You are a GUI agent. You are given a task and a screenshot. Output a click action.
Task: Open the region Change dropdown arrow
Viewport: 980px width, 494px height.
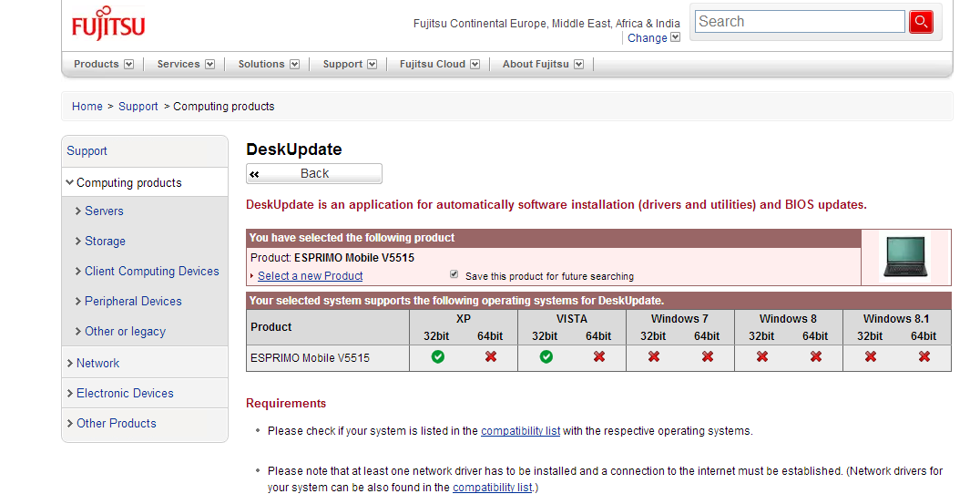675,37
